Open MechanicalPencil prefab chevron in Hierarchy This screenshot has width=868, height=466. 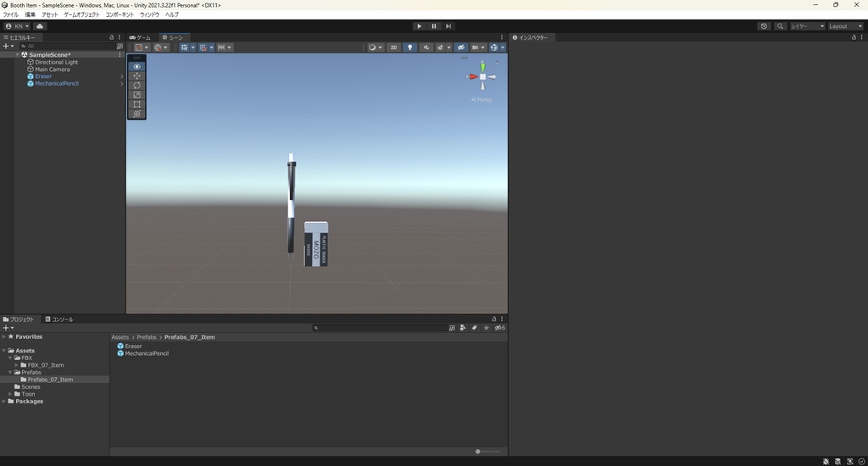point(122,84)
